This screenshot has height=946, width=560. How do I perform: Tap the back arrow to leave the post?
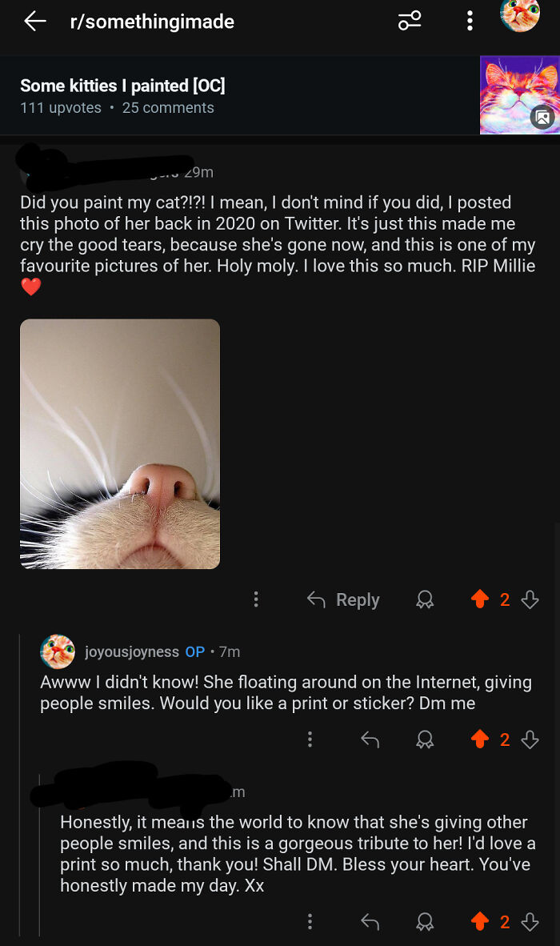(x=34, y=22)
